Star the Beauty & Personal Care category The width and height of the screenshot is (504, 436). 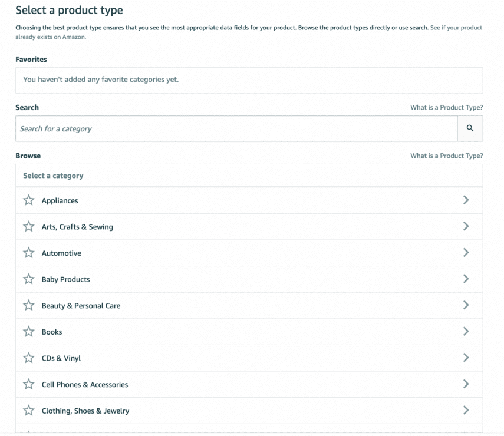tap(28, 306)
